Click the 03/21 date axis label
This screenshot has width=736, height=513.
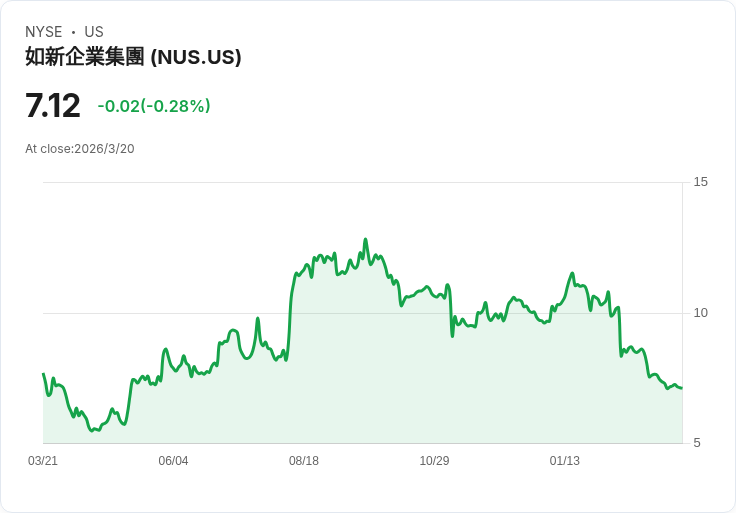43,461
